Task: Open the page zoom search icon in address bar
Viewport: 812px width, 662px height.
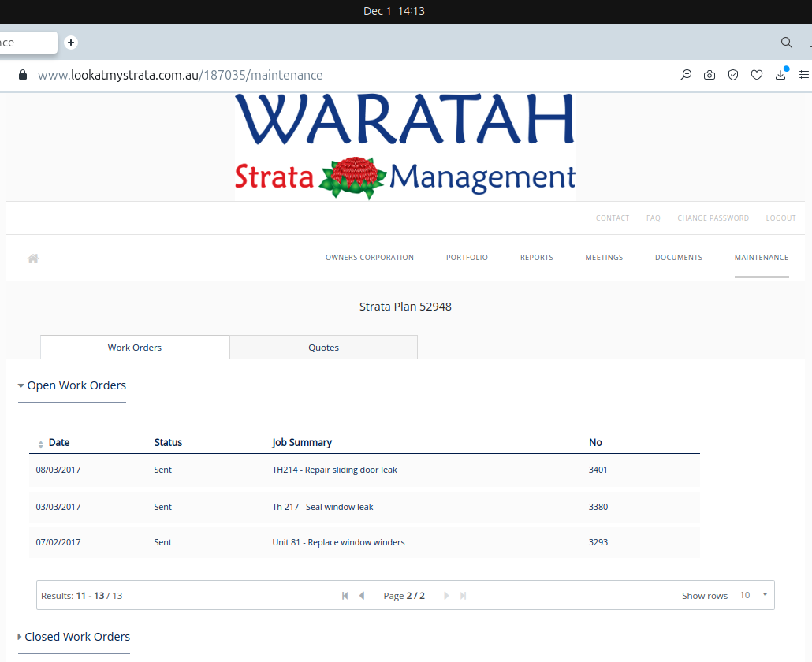Action: (686, 75)
